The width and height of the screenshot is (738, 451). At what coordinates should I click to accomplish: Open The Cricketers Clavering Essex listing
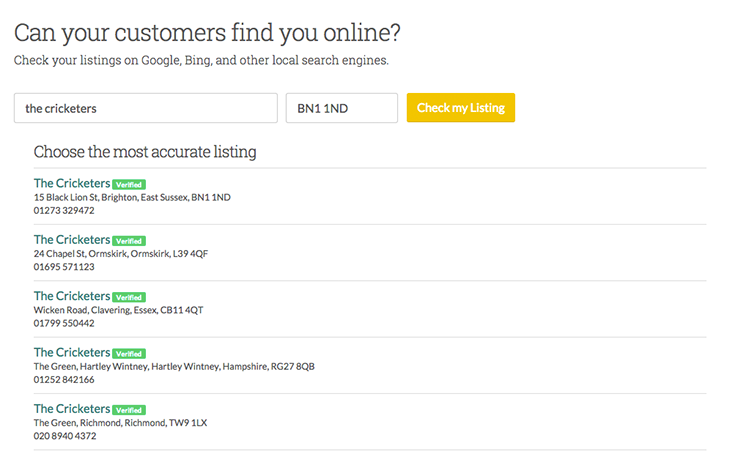point(72,296)
